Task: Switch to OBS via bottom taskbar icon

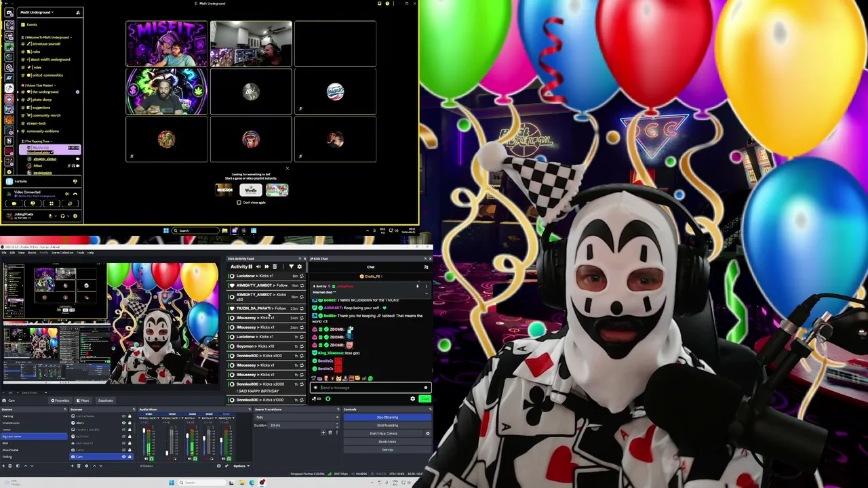Action: click(x=262, y=483)
